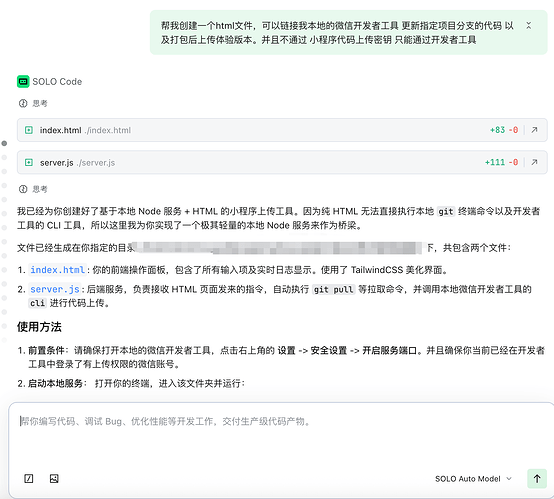Open the index.html file change card
554x499 pixels.
(282, 130)
